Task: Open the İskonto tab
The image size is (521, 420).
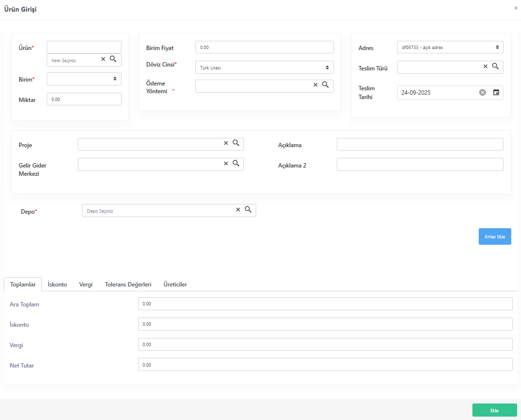Action: 57,285
